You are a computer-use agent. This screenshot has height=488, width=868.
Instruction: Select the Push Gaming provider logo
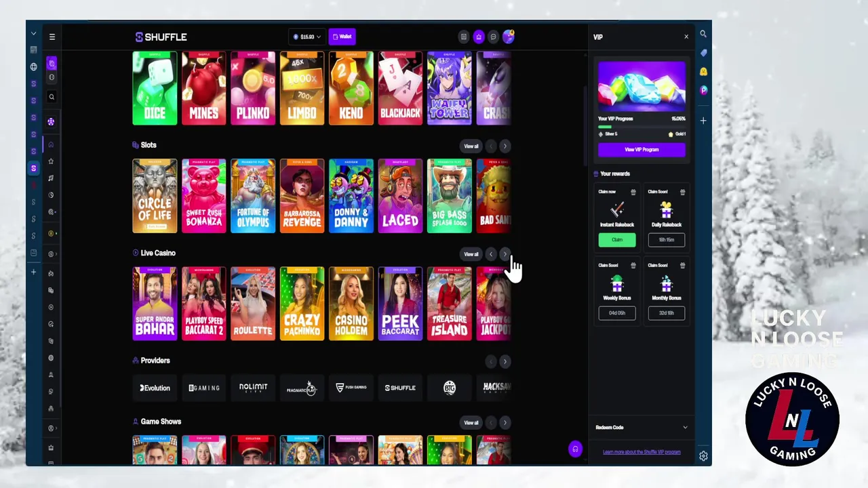coord(351,388)
